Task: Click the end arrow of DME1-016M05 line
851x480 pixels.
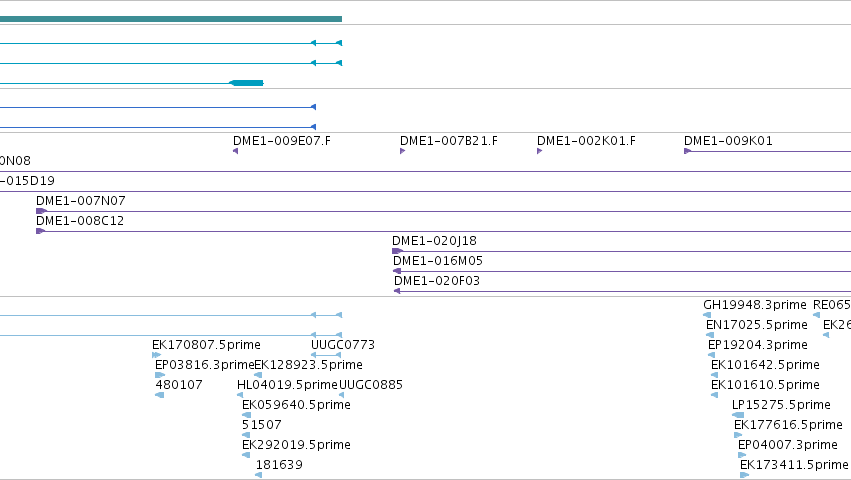Action: (x=397, y=271)
